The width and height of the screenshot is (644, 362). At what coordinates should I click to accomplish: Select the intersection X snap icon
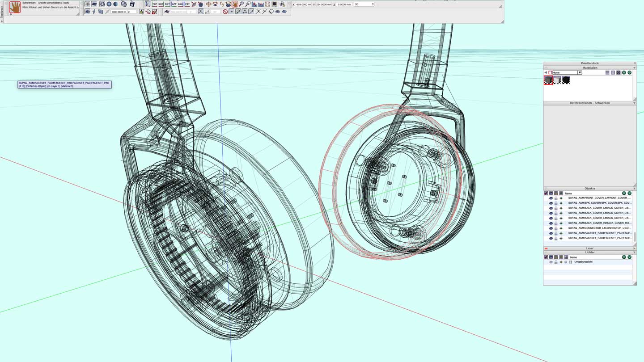258,12
